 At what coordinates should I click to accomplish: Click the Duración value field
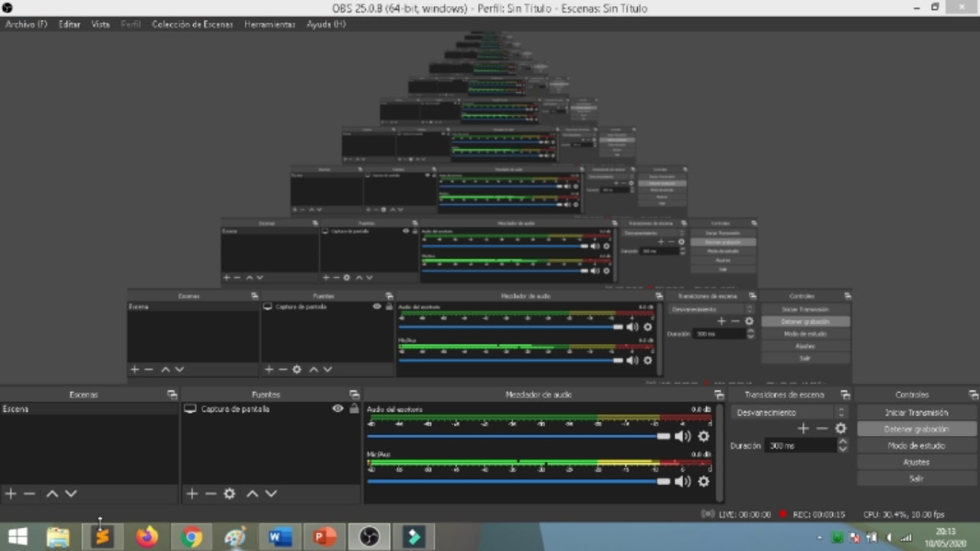[801, 445]
